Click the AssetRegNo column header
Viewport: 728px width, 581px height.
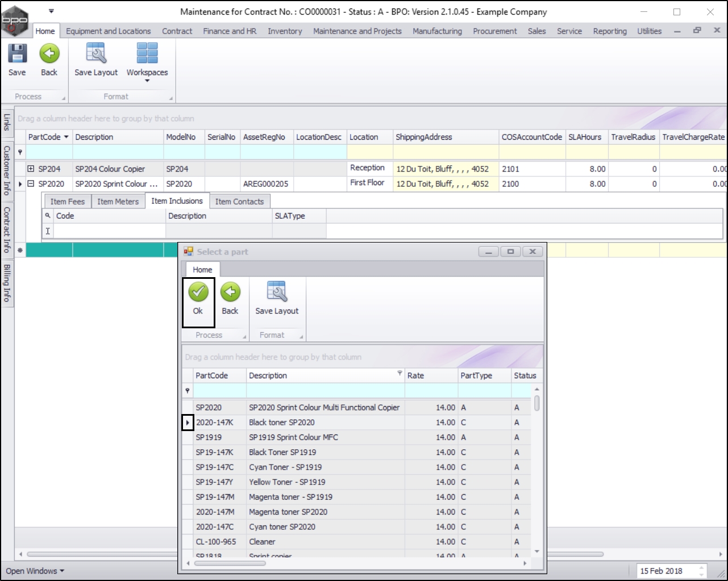pyautogui.click(x=267, y=137)
